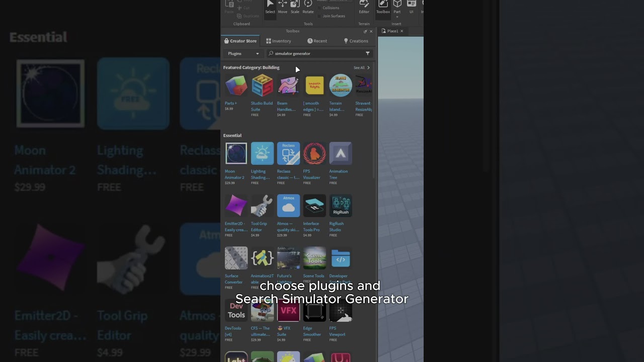Open the Reclass classic plugin icon
The height and width of the screenshot is (362, 644).
pyautogui.click(x=288, y=153)
